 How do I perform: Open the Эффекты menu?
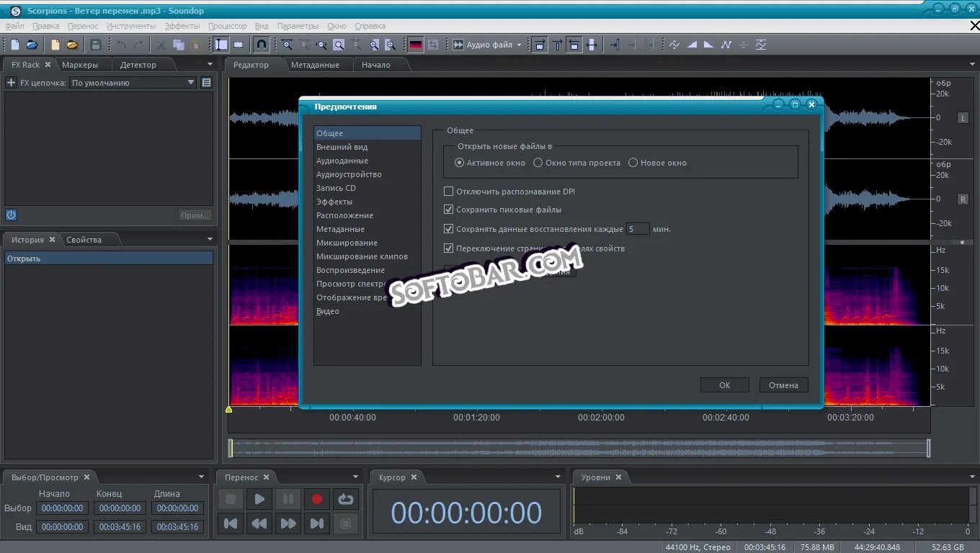(x=182, y=26)
